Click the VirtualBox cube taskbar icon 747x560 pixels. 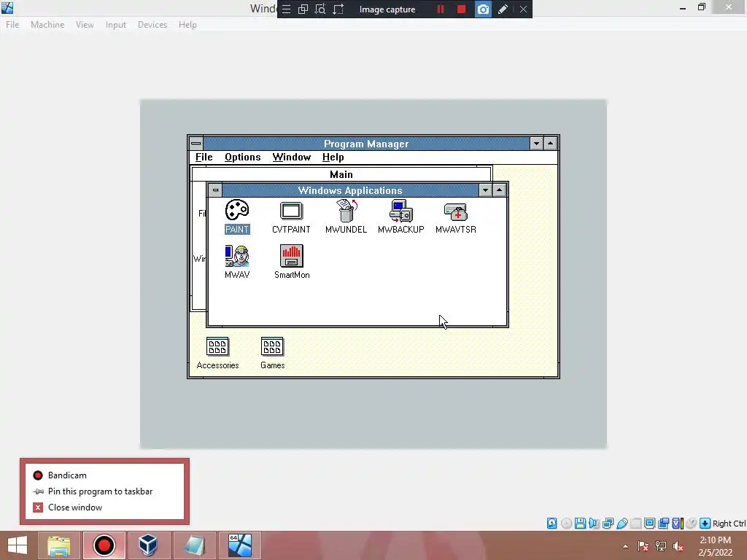point(147,545)
